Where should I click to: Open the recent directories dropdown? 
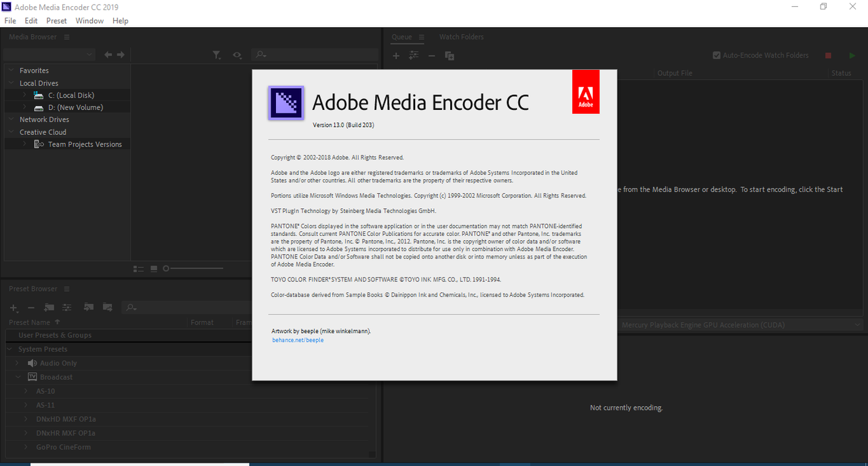[x=50, y=54]
